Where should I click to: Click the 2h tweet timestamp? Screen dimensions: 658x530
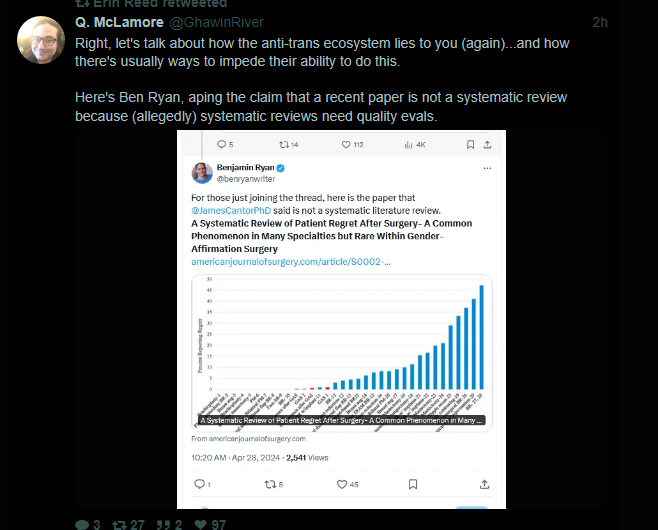tap(600, 22)
